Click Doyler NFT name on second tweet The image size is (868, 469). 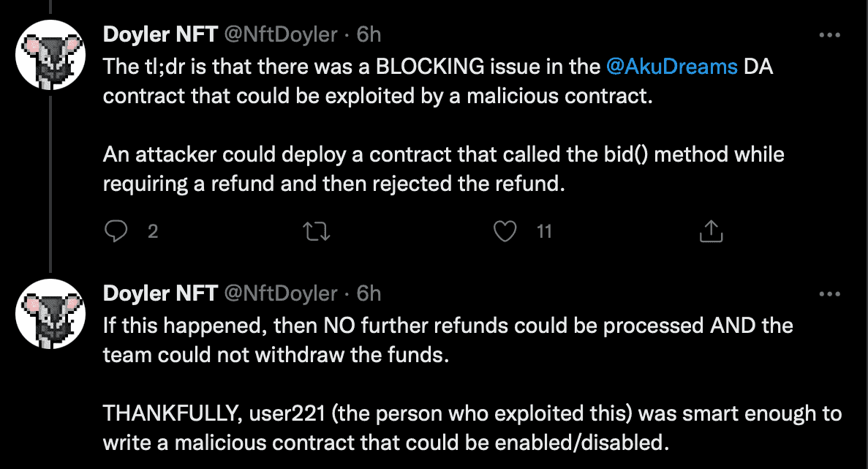click(160, 293)
